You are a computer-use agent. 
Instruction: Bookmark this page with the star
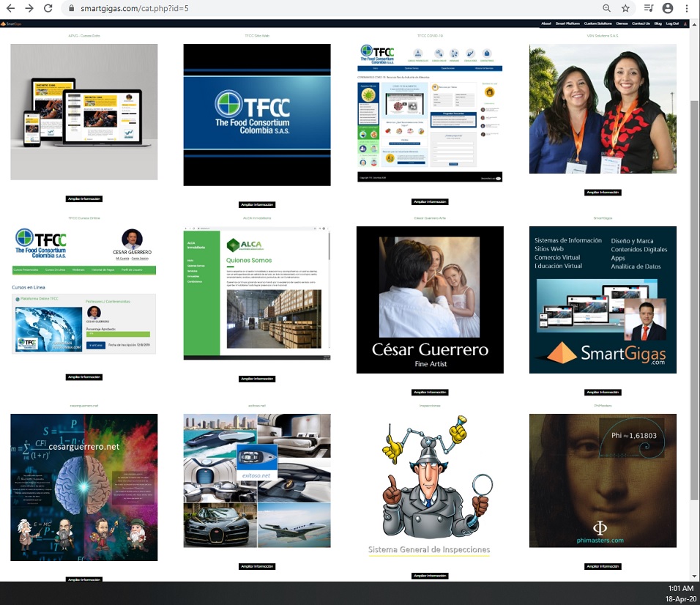(x=626, y=8)
